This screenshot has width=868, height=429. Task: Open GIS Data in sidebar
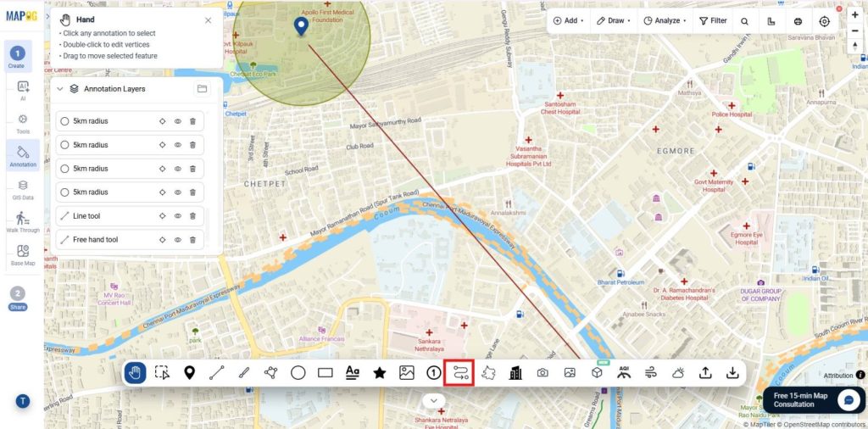(x=23, y=189)
